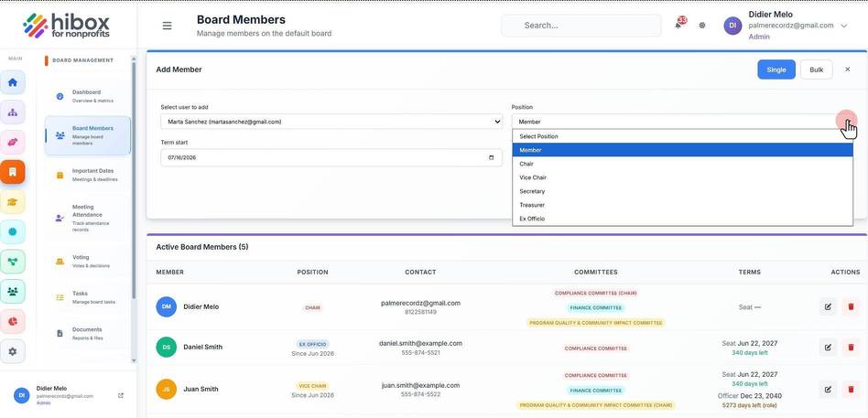This screenshot has height=418, width=868.
Task: Select the orange building Board Management icon
Action: [13, 172]
